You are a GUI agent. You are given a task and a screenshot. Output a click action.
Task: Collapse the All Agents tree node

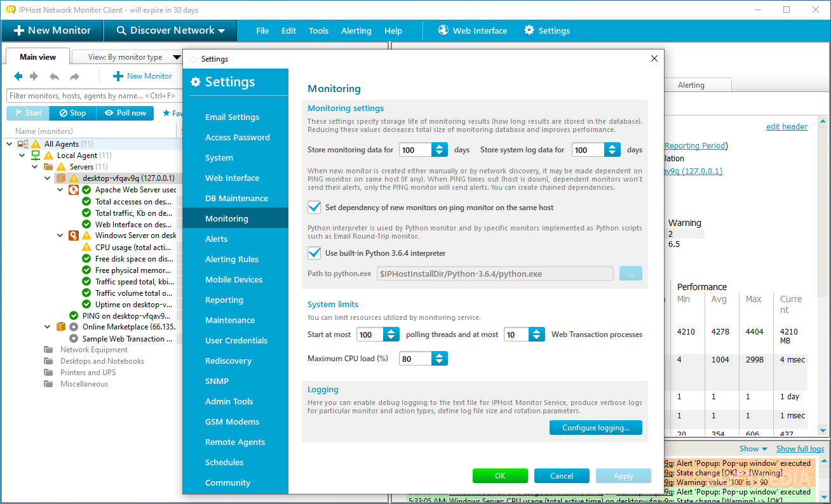(x=10, y=144)
